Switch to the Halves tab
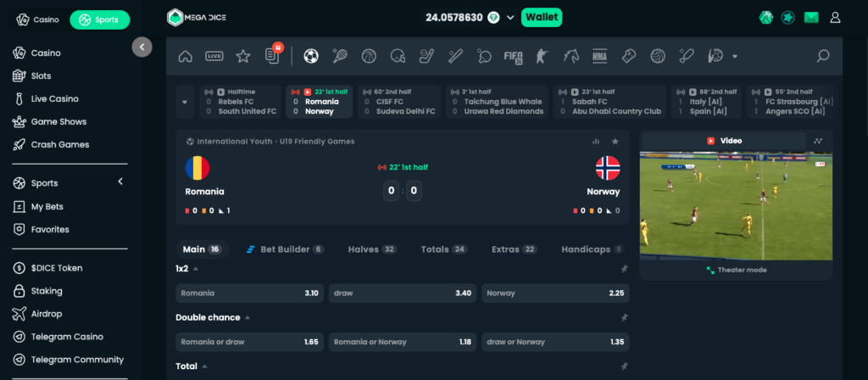Viewport: 868px width, 380px height. 372,249
